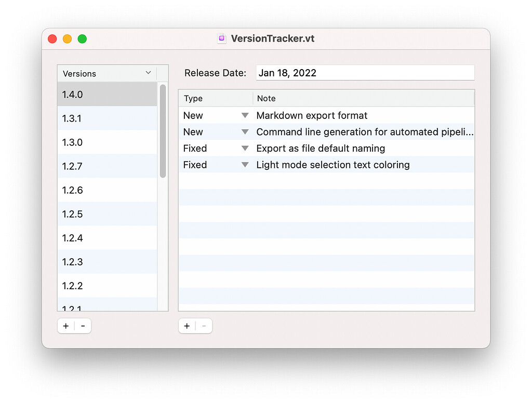Expand the Type selector for Light mode selection row

pyautogui.click(x=244, y=165)
